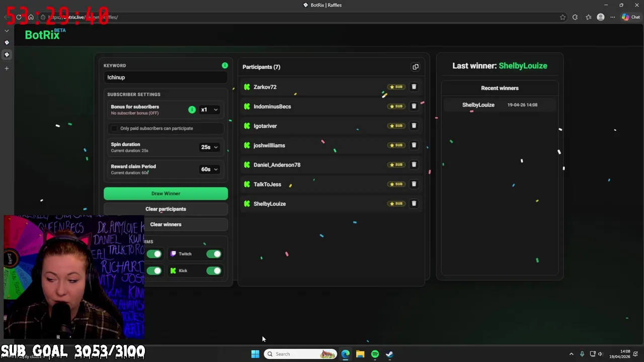644x362 pixels.
Task: Toggle the Twitch platform switch
Action: (214, 254)
